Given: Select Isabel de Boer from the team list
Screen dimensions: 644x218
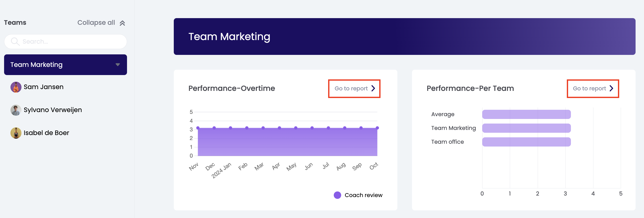Looking at the screenshot, I should tap(46, 133).
